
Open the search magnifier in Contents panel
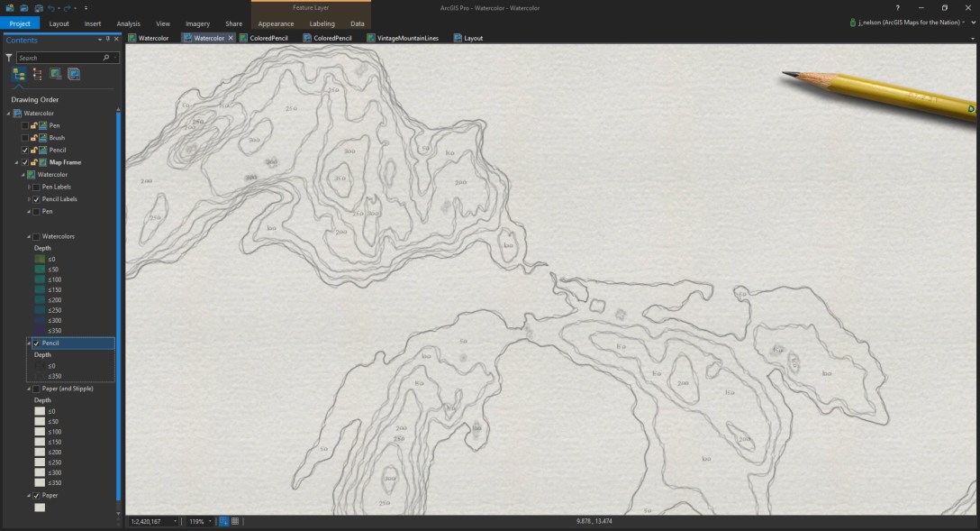(106, 56)
